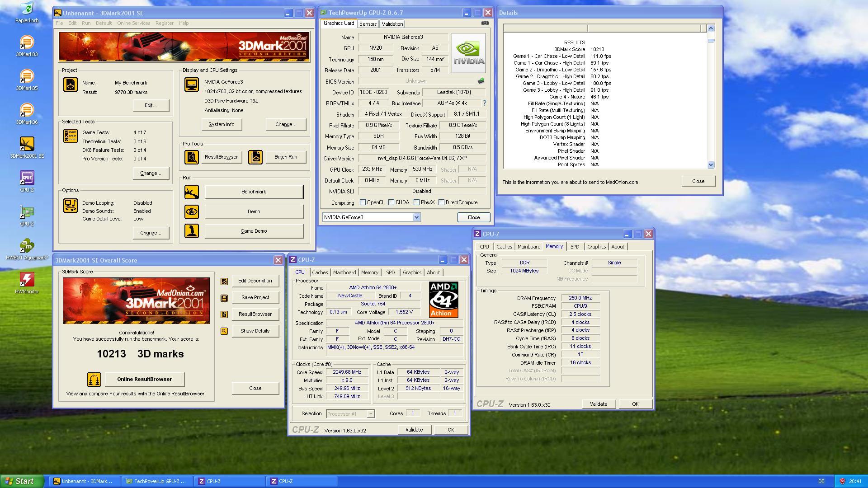The height and width of the screenshot is (488, 868).
Task: Open Mainboard tab in the CPU-Z Memory window
Action: click(x=529, y=247)
